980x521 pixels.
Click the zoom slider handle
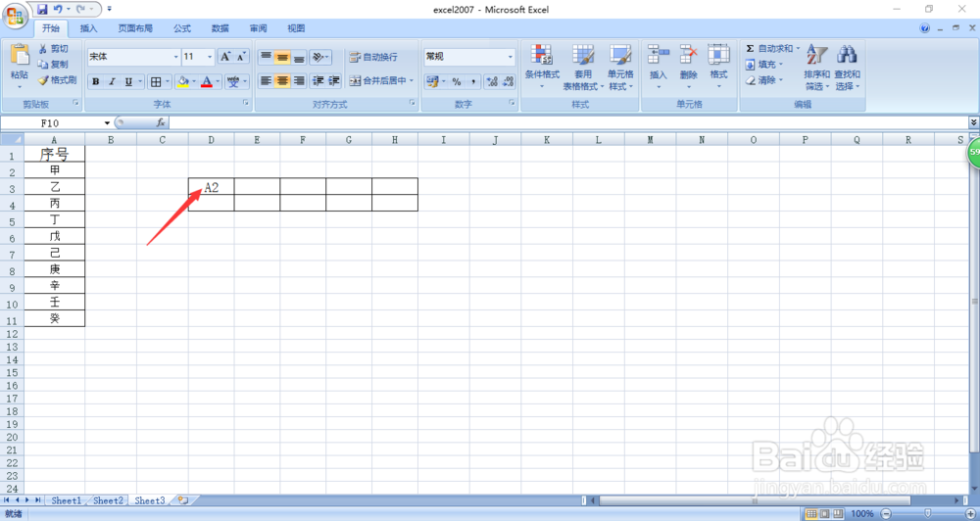pos(927,513)
